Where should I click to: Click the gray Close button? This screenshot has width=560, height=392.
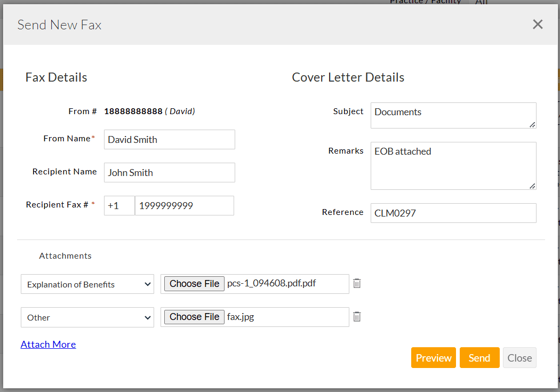click(x=519, y=358)
